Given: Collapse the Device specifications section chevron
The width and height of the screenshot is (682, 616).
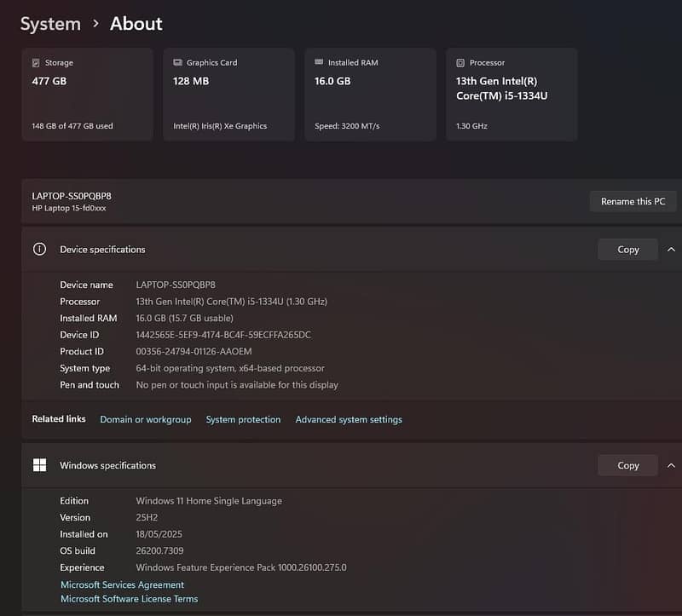Looking at the screenshot, I should 671,250.
